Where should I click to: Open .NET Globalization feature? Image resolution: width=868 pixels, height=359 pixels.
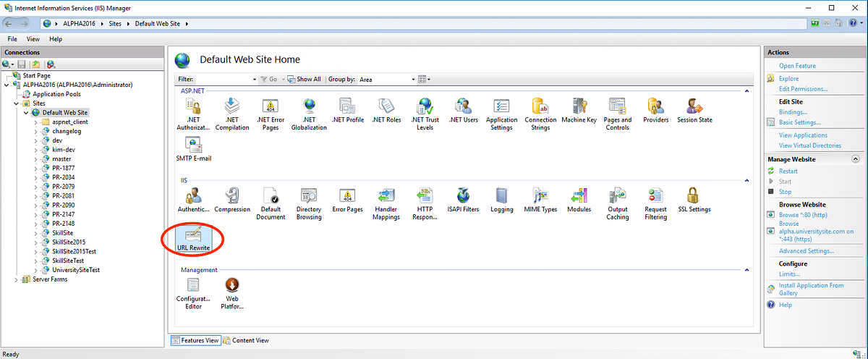309,114
